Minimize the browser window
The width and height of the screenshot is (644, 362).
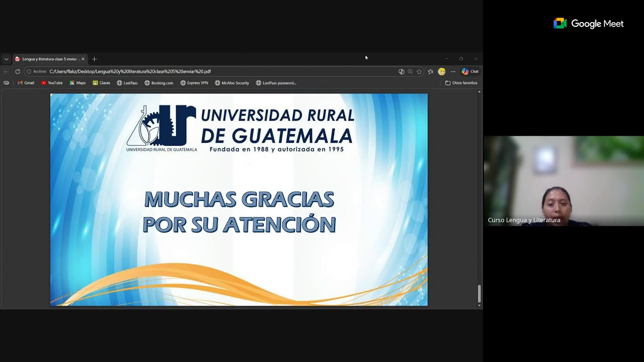(446, 59)
